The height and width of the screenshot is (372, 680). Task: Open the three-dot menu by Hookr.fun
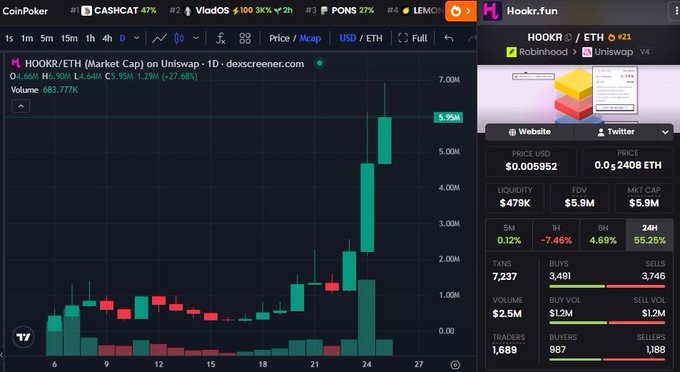tap(676, 11)
